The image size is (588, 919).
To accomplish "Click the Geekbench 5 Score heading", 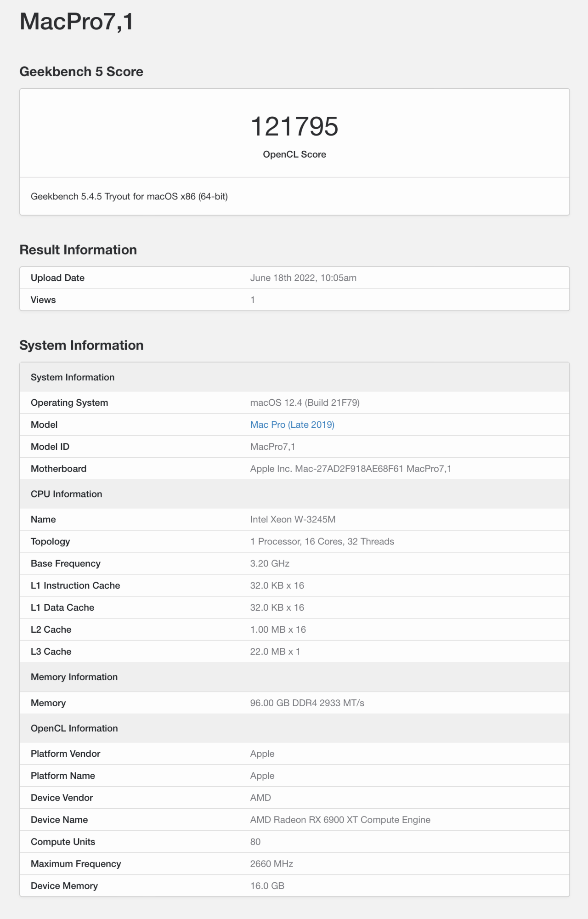I will pyautogui.click(x=81, y=72).
